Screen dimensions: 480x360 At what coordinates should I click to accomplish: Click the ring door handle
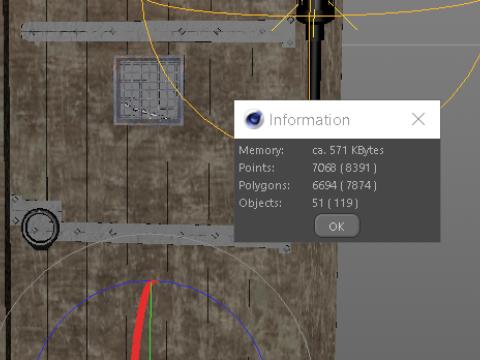coord(40,228)
